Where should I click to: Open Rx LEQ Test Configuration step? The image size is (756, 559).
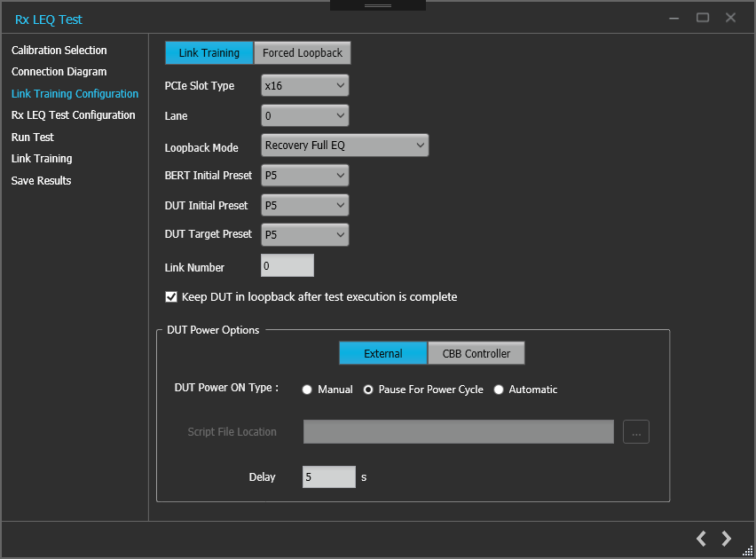pyautogui.click(x=73, y=115)
